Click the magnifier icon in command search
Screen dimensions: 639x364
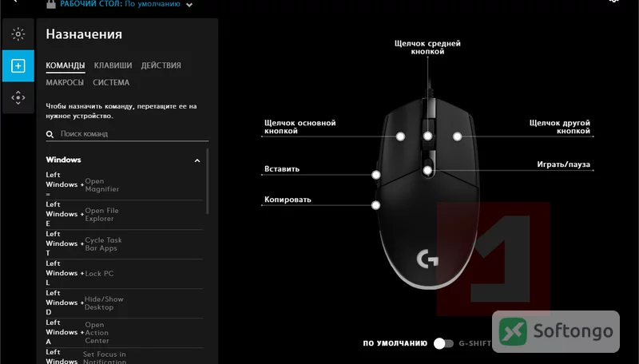click(x=50, y=134)
